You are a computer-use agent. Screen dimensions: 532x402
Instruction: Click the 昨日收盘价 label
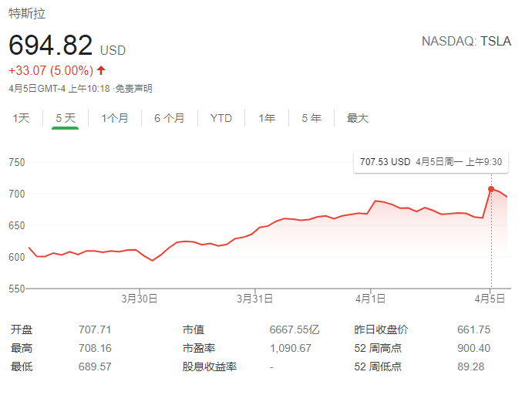(381, 329)
